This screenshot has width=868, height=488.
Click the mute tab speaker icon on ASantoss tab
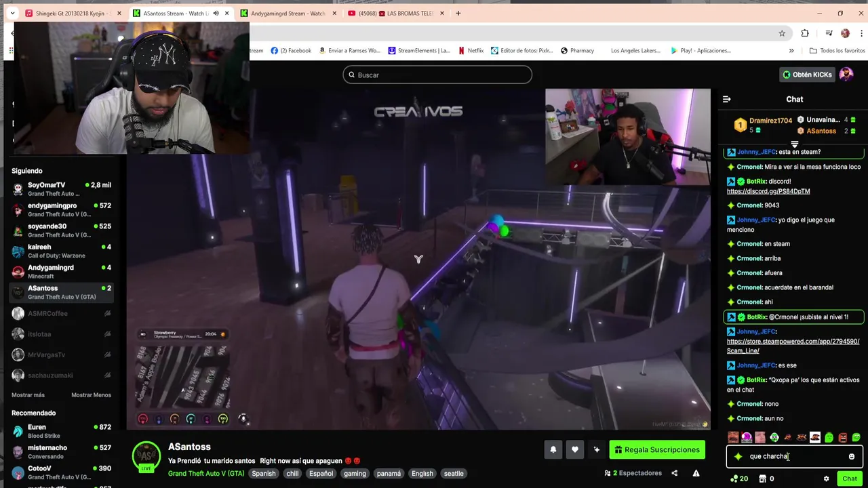coord(216,13)
